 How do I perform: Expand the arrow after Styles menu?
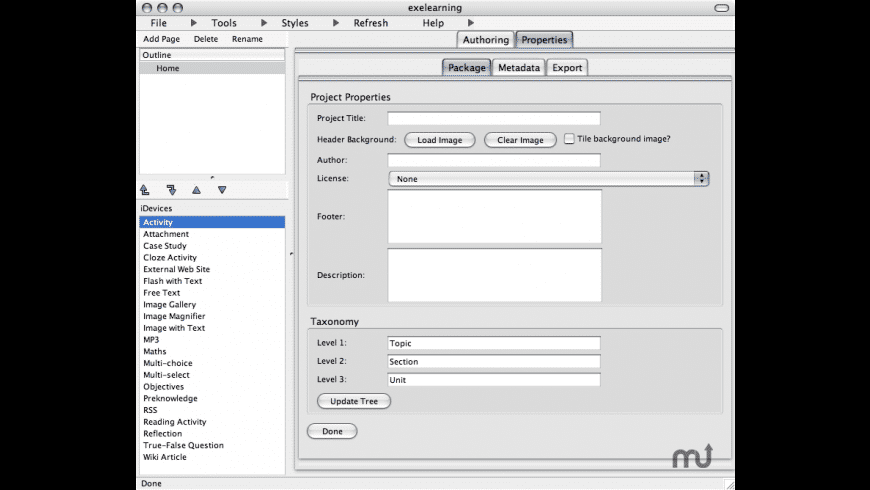[336, 23]
